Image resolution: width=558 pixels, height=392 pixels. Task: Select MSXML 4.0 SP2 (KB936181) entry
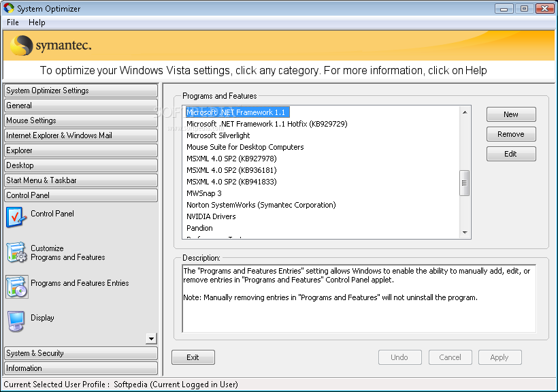[231, 170]
